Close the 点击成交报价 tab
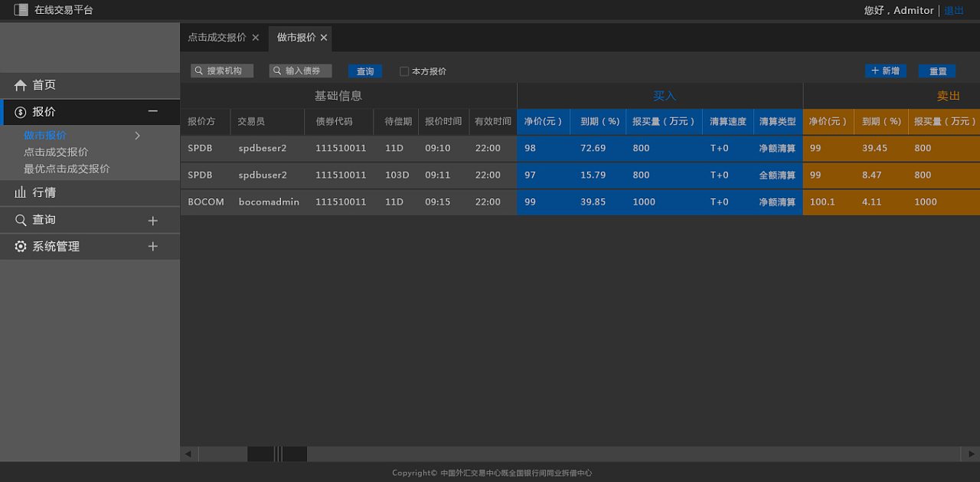980x482 pixels. point(256,38)
